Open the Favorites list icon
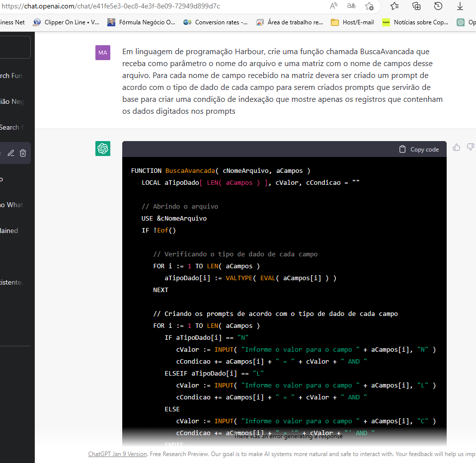 point(395,6)
